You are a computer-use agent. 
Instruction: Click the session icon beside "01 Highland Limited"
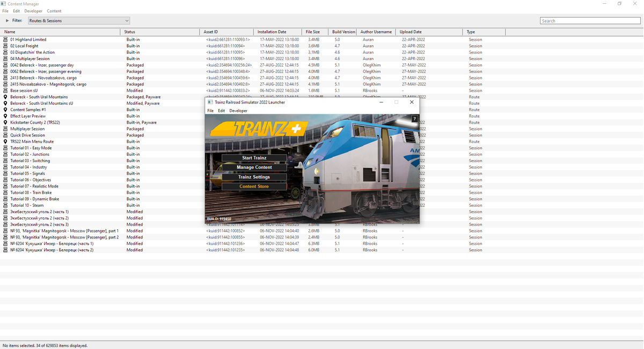[x=4, y=39]
